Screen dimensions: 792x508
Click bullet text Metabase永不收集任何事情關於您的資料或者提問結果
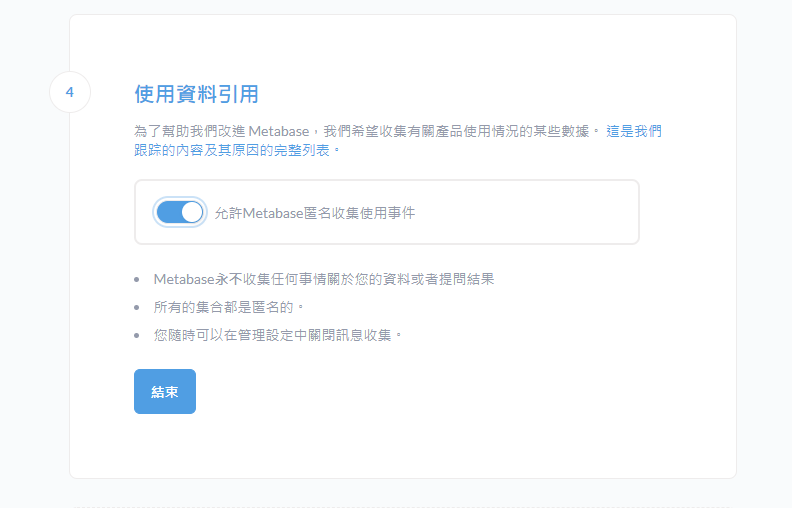point(324,279)
